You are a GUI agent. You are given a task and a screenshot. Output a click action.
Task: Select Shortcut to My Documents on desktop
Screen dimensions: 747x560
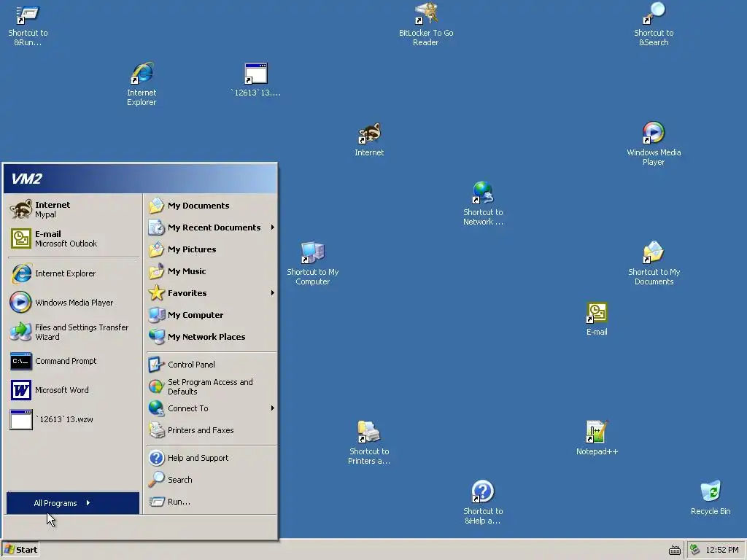(x=654, y=263)
